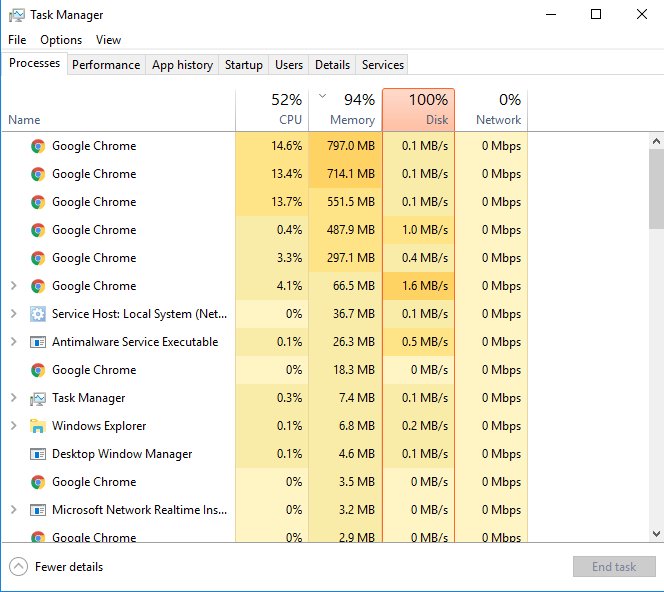Click Chrome icon in the 551.5 MB row
The width and height of the screenshot is (664, 592).
pyautogui.click(x=38, y=202)
